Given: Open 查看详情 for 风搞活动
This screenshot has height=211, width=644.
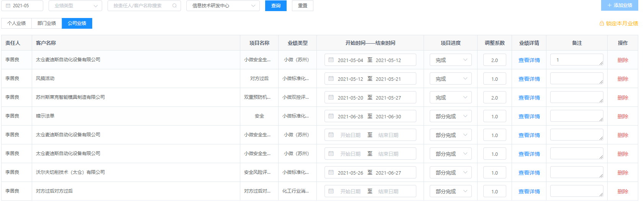Looking at the screenshot, I should pos(529,79).
